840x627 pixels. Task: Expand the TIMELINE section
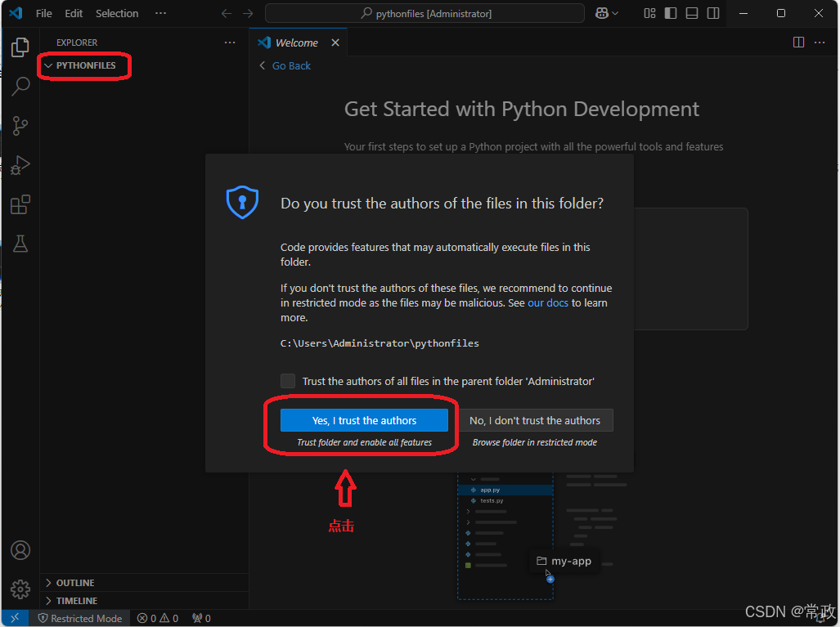145,601
